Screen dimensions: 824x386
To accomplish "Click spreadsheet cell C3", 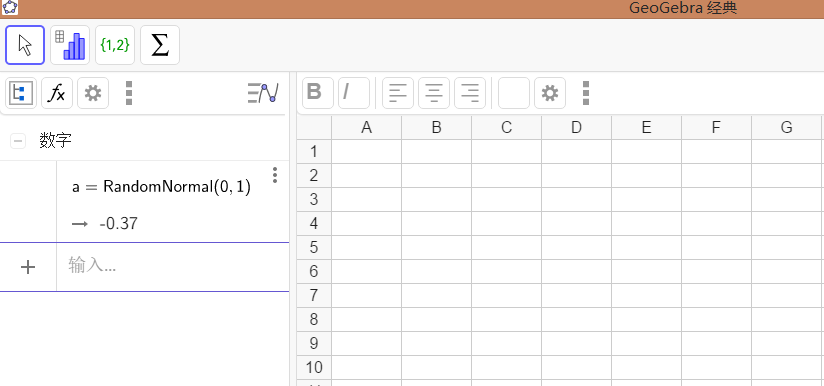I will tap(506, 200).
